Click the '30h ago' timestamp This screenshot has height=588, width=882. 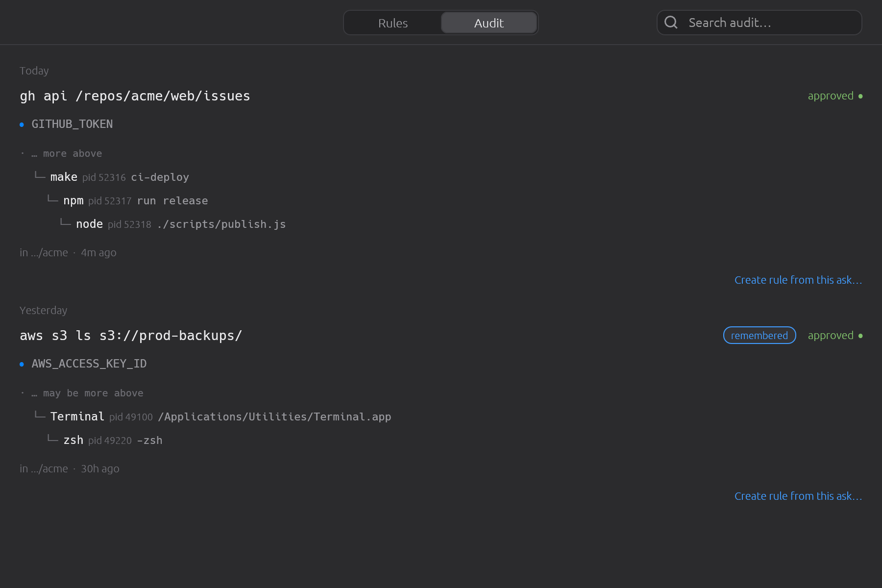coord(100,469)
